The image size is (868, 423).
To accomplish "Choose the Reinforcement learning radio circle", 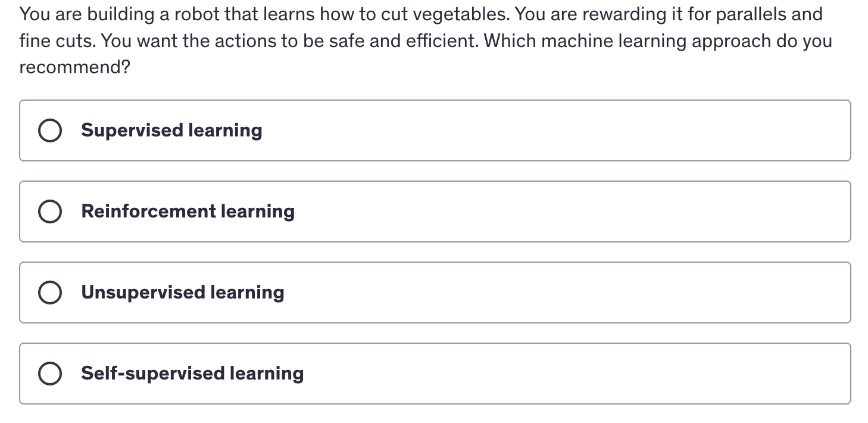I will point(50,211).
